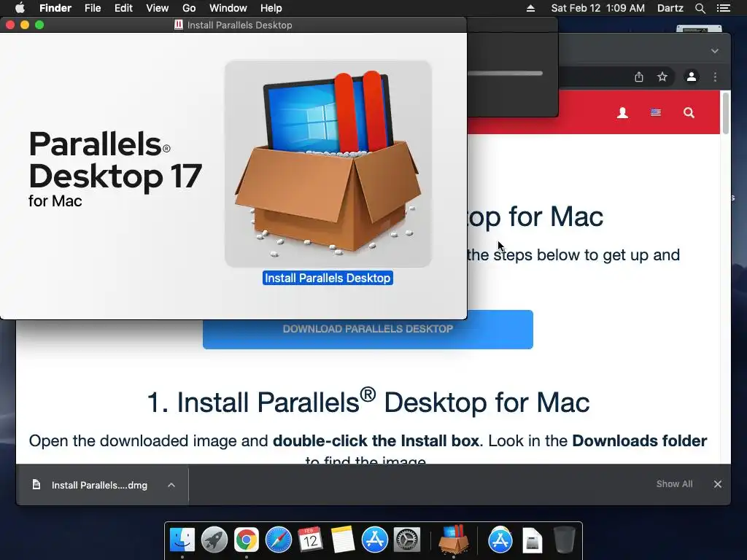Open System Preferences from the Dock
Viewport: 747px width, 560px height.
click(407, 540)
